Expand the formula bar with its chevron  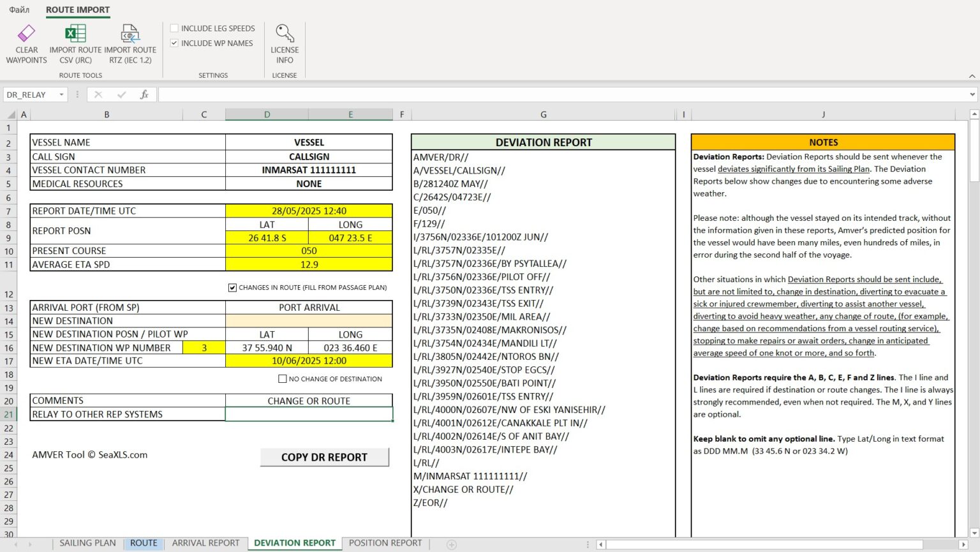(x=971, y=94)
